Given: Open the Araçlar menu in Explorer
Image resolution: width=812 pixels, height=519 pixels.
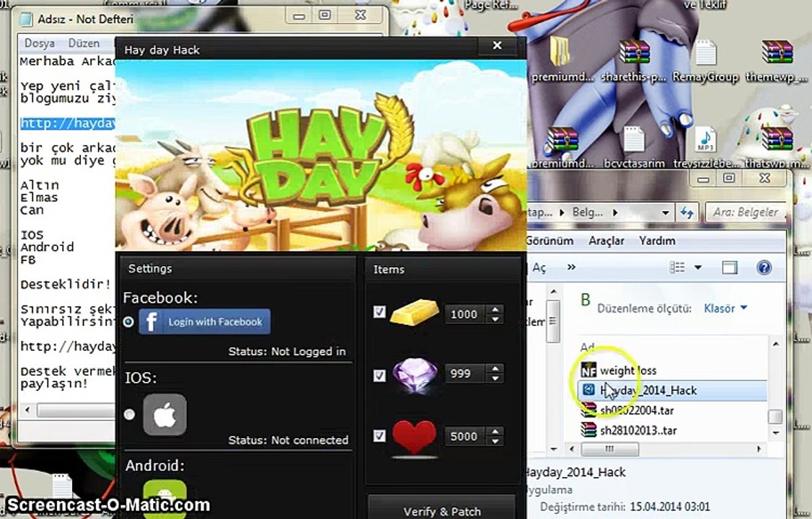Looking at the screenshot, I should (606, 241).
